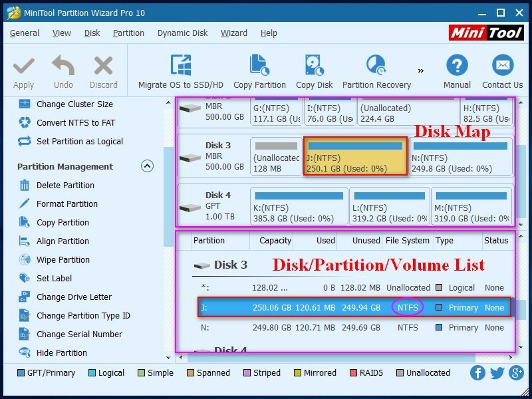Sort by the Partition column header
This screenshot has width=532, height=399.
221,241
